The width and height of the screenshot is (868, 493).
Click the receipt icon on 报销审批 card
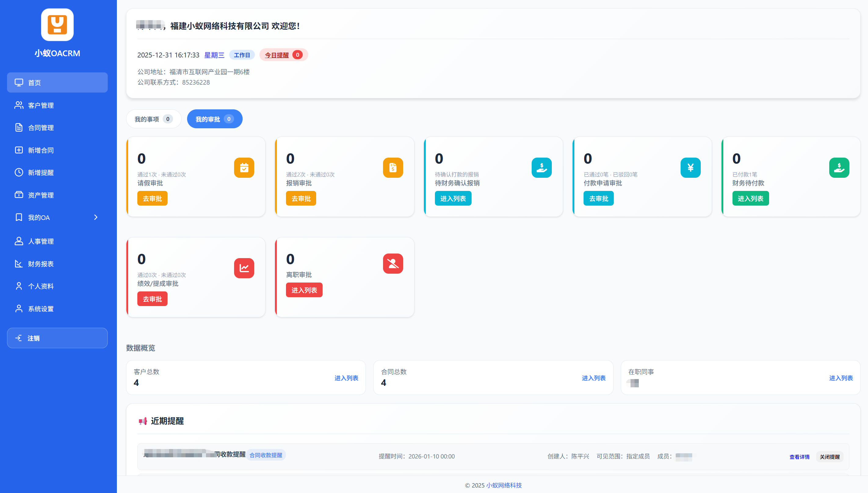(393, 168)
